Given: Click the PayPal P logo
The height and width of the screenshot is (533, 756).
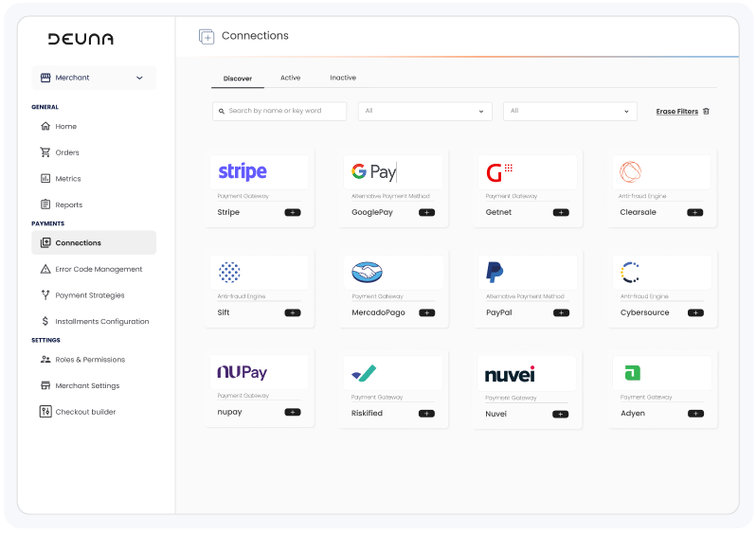Looking at the screenshot, I should pyautogui.click(x=495, y=273).
